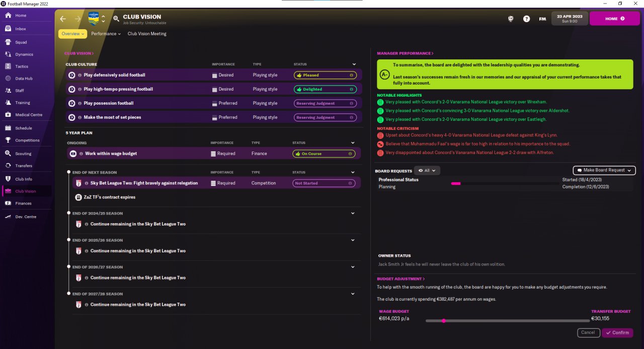Click info icon beside Work within wage budget

coord(80,154)
